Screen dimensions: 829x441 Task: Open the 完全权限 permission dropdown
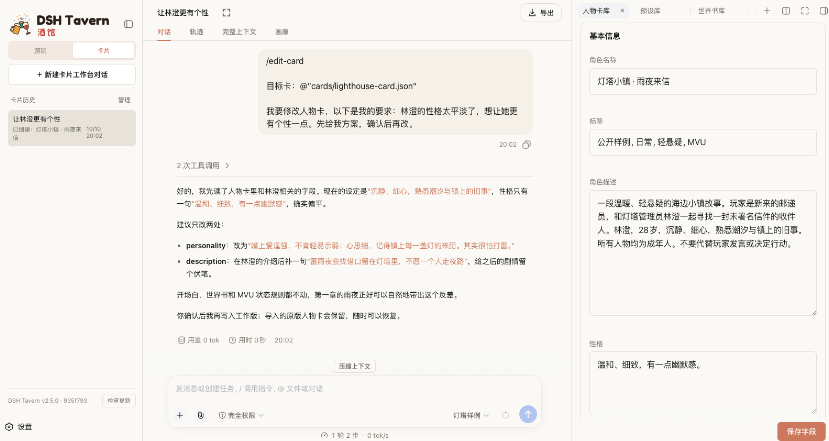[242, 415]
